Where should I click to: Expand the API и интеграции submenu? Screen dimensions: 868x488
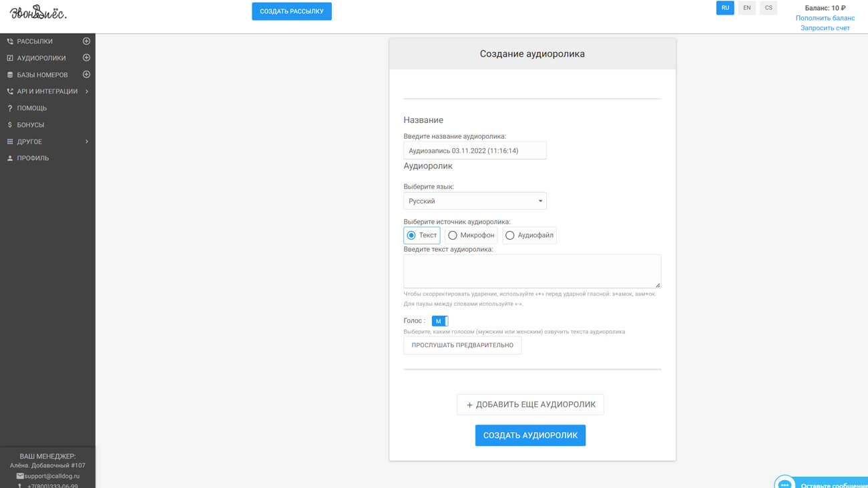(x=87, y=91)
